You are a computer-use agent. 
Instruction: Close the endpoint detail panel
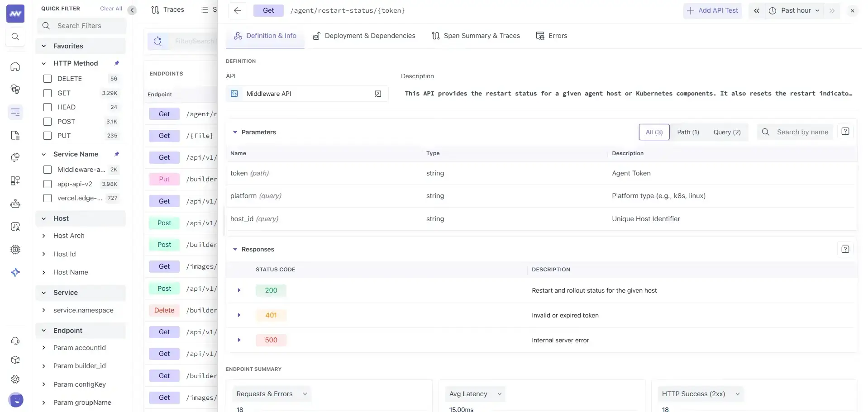853,10
